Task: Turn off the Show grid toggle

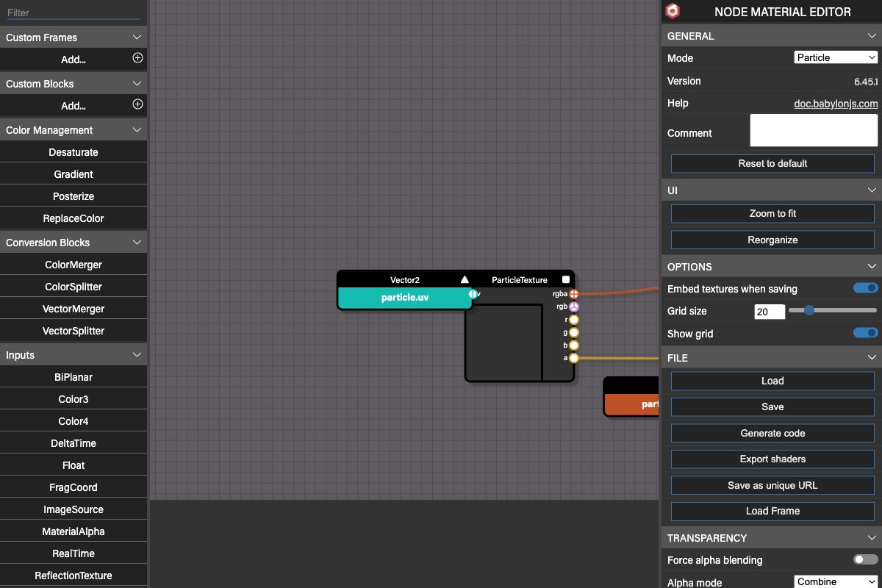Action: click(865, 333)
